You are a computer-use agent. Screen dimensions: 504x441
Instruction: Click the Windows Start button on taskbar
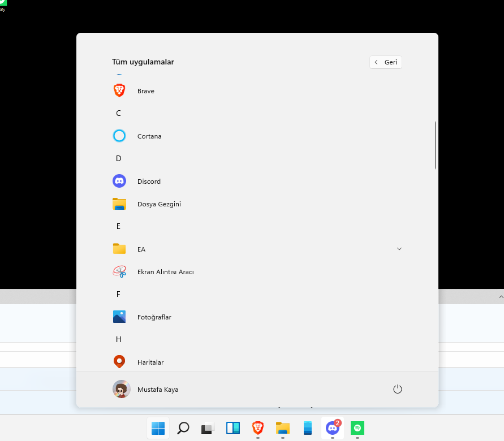click(158, 428)
